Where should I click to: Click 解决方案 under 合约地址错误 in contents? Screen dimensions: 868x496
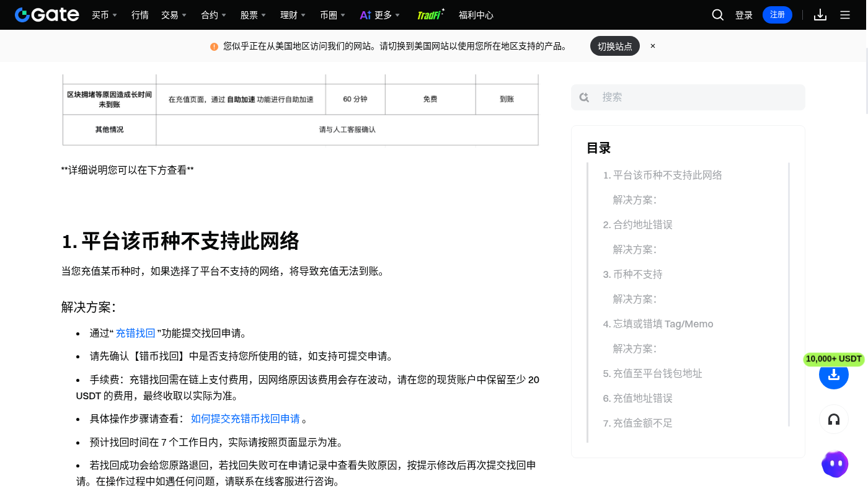(x=635, y=249)
